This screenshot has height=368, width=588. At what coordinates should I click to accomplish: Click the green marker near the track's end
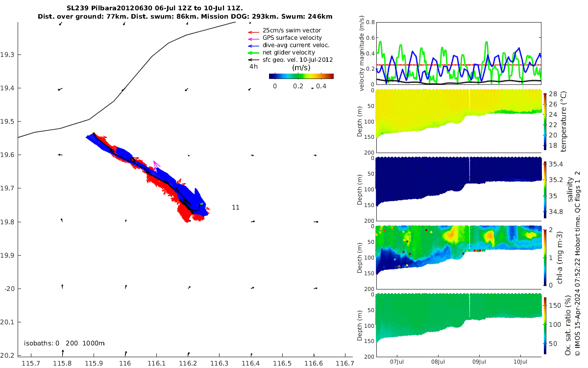click(x=201, y=204)
